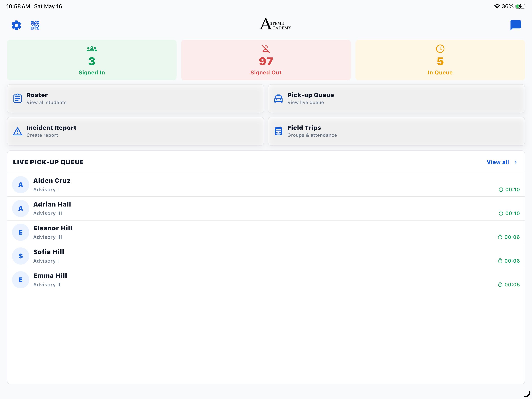Create an Incident Report
Viewport: 532px width, 399px height.
click(135, 131)
